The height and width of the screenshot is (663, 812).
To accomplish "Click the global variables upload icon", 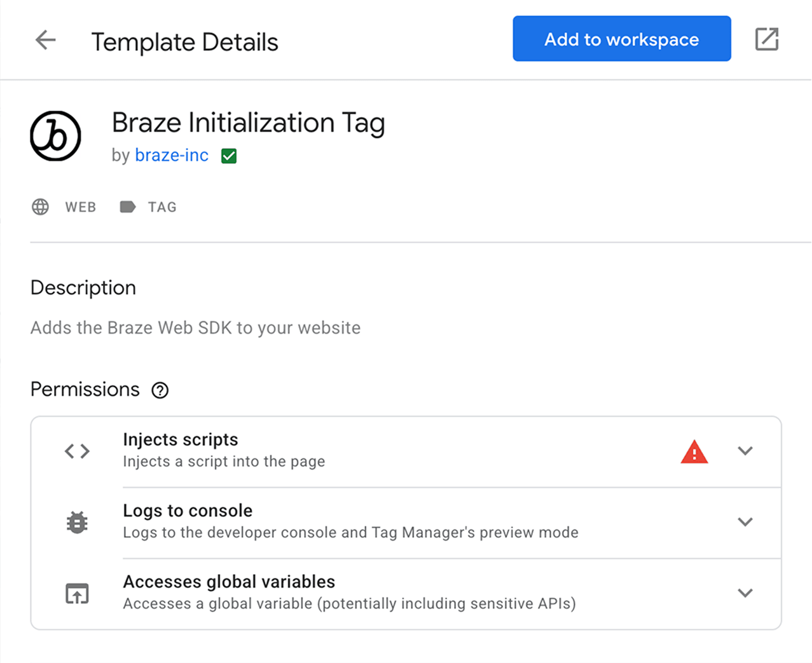I will click(76, 593).
